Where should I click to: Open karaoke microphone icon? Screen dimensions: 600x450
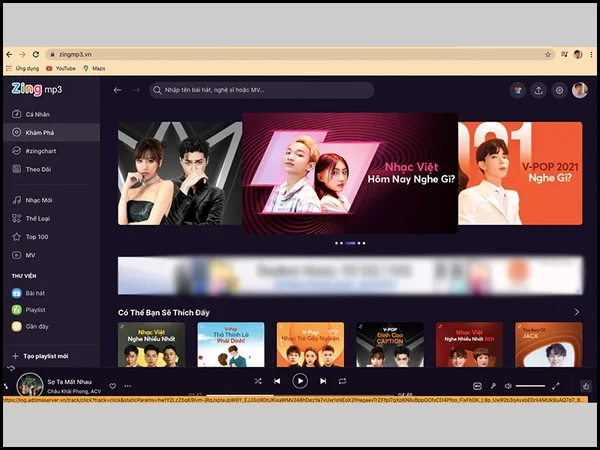[x=493, y=386]
